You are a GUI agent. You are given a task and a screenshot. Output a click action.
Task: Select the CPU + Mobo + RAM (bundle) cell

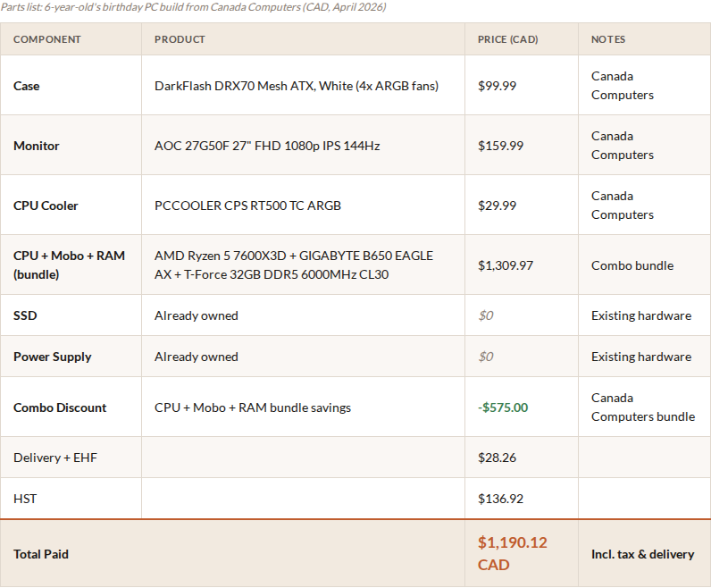click(x=69, y=265)
